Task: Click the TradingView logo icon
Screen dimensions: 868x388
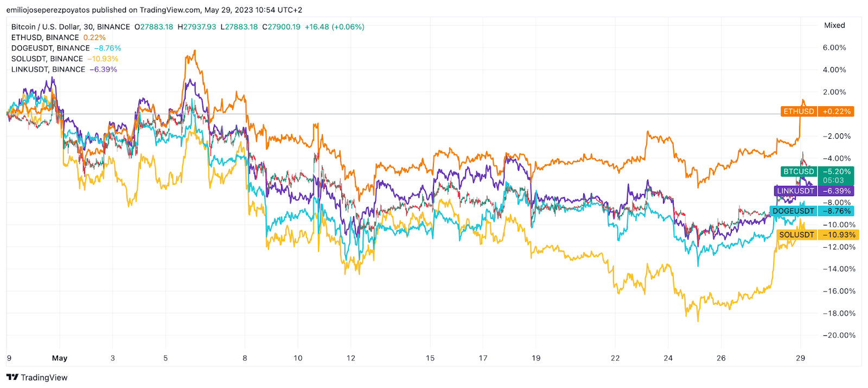Action: click(x=12, y=377)
